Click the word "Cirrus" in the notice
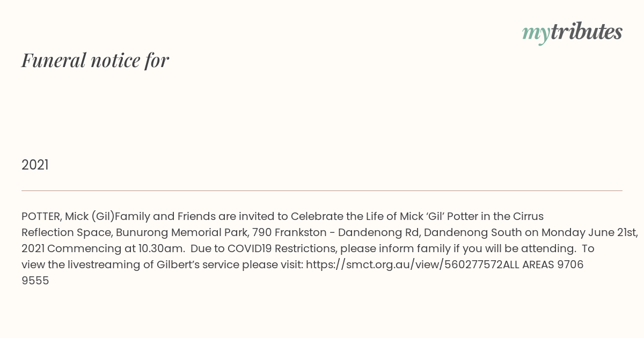Screen dimensions: 644x338 click(529, 217)
